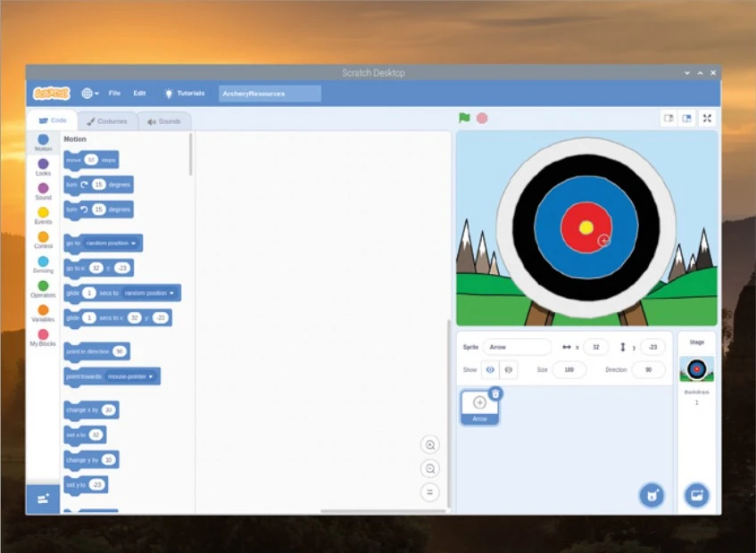
Task: Open the Choose a Sprite button
Action: click(652, 495)
